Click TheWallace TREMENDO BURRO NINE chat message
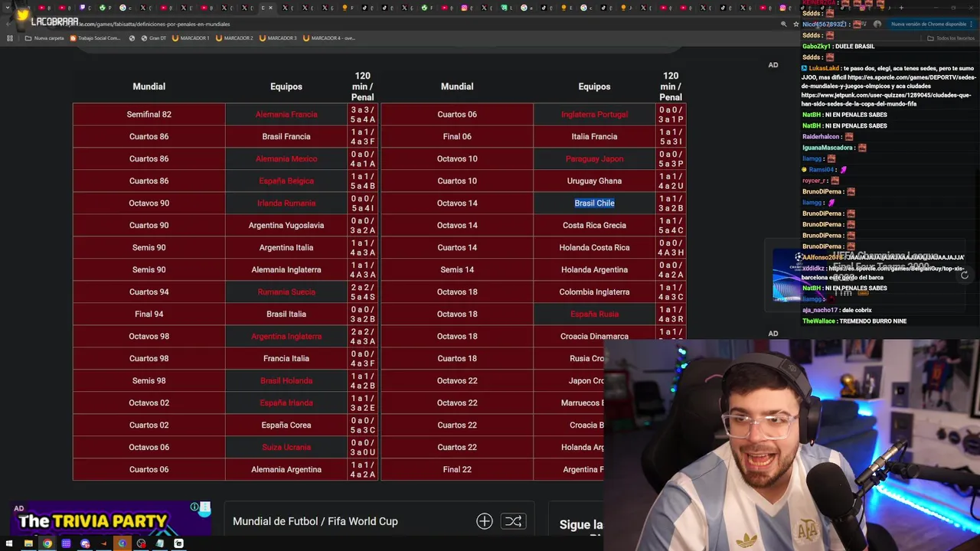 (854, 321)
